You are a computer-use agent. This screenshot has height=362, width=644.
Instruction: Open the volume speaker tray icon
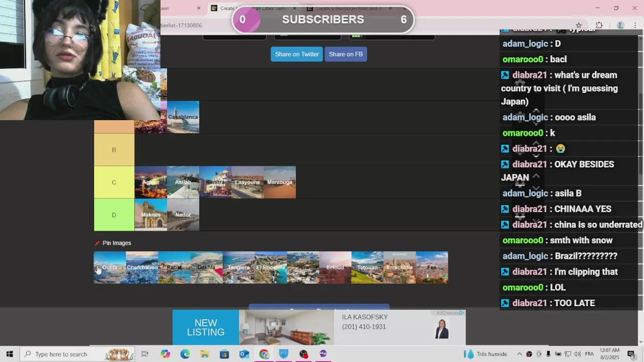pyautogui.click(x=577, y=354)
